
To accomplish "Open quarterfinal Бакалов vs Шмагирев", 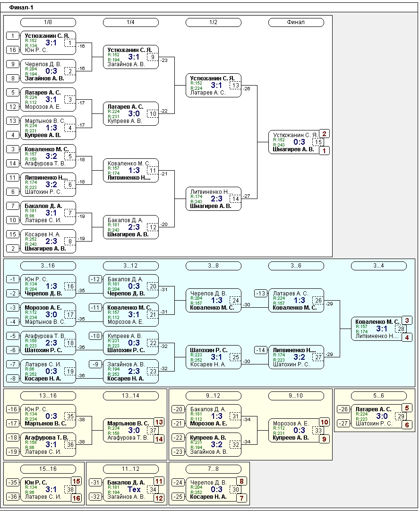I will tap(131, 227).
